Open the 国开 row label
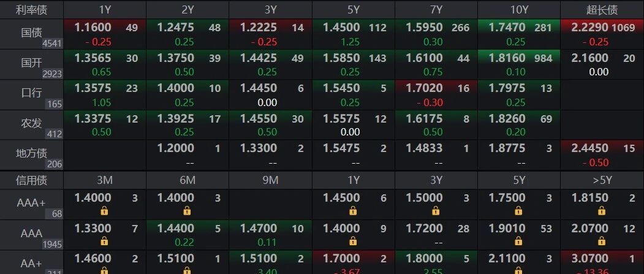This screenshot has width=644, height=274. pyautogui.click(x=32, y=64)
